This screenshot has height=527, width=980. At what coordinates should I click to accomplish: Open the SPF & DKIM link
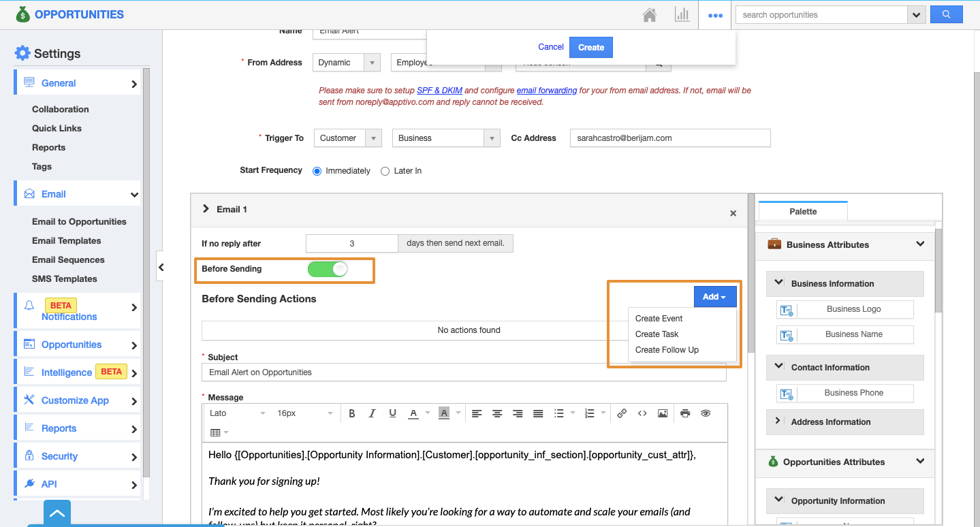click(x=439, y=91)
